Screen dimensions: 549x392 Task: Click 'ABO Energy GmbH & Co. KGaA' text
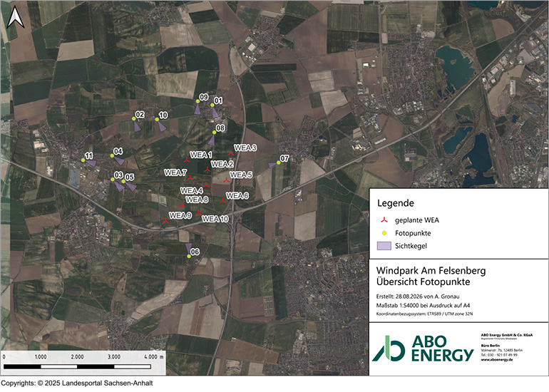pyautogui.click(x=507, y=335)
